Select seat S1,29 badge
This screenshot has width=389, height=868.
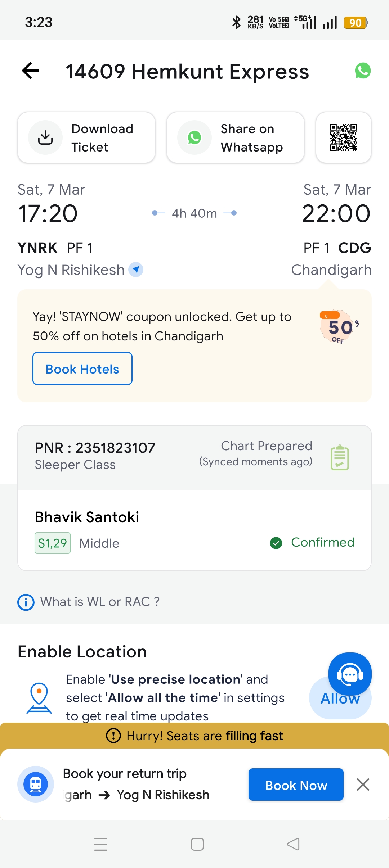53,543
